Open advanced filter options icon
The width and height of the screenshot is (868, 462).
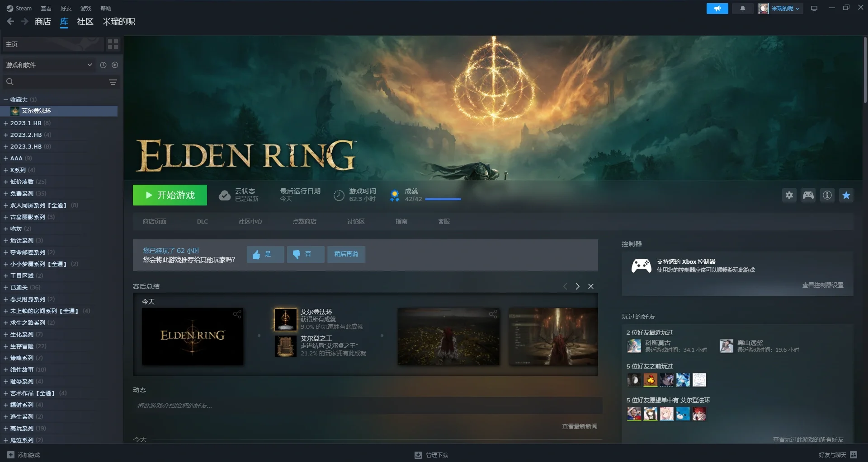coord(113,82)
